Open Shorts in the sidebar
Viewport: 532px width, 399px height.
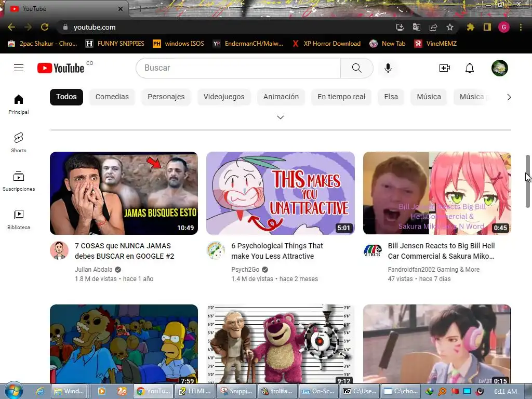(19, 142)
